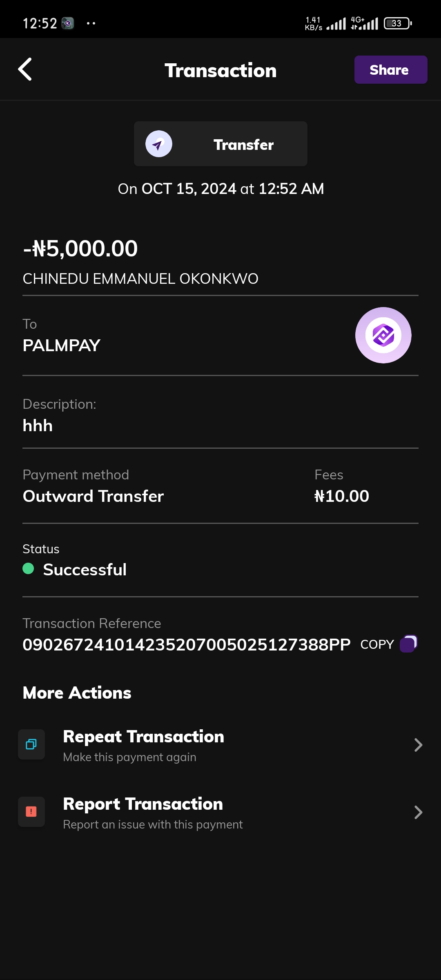Tap the transaction reference number
The height and width of the screenshot is (980, 441).
point(186,644)
